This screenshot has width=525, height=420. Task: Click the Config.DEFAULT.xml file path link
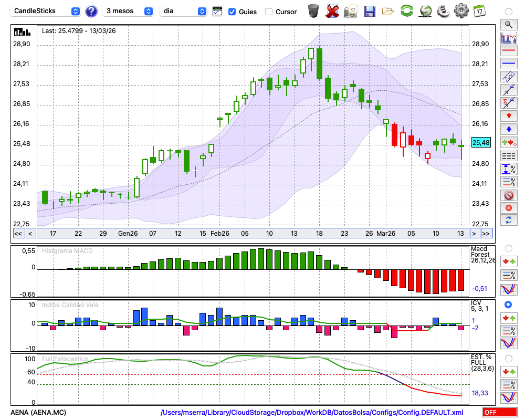(x=312, y=413)
